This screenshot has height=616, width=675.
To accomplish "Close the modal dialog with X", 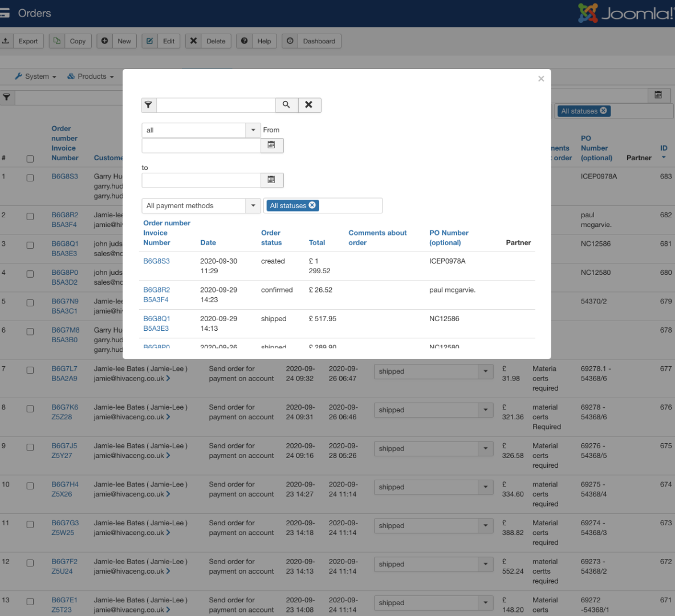I will pos(541,79).
